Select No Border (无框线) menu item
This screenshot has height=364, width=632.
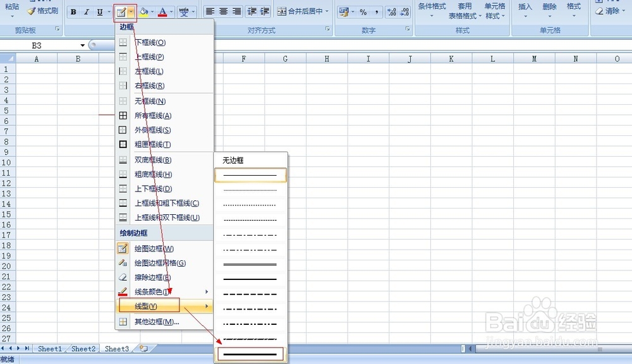[x=164, y=101]
